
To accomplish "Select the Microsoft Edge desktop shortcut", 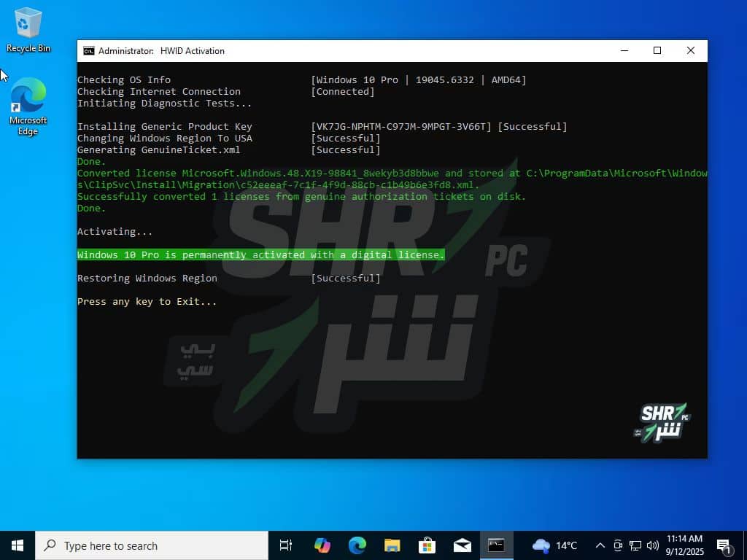I will point(28,106).
